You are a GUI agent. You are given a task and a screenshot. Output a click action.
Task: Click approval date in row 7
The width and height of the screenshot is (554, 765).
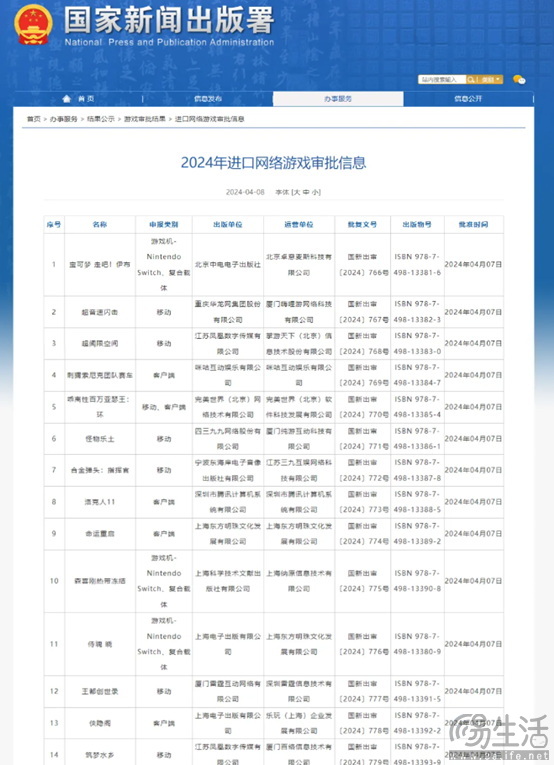[x=473, y=470]
